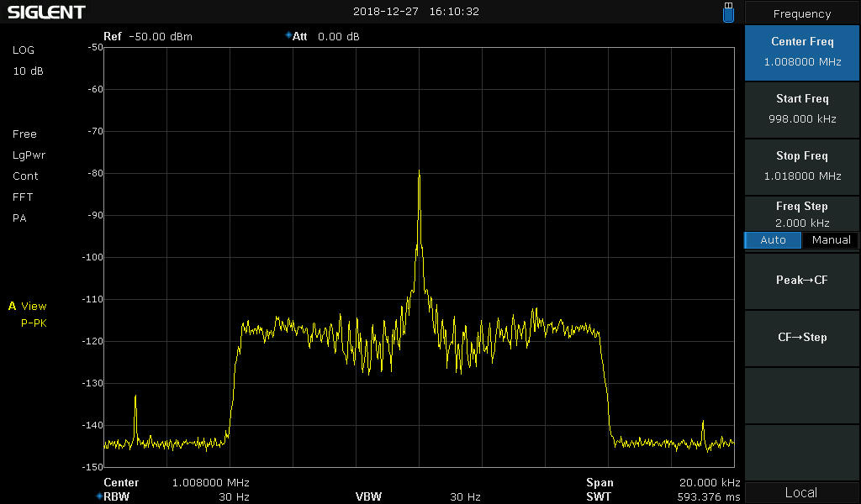Screen dimensions: 861x504
Task: Click the blue marker beside RBW
Action: click(x=98, y=496)
